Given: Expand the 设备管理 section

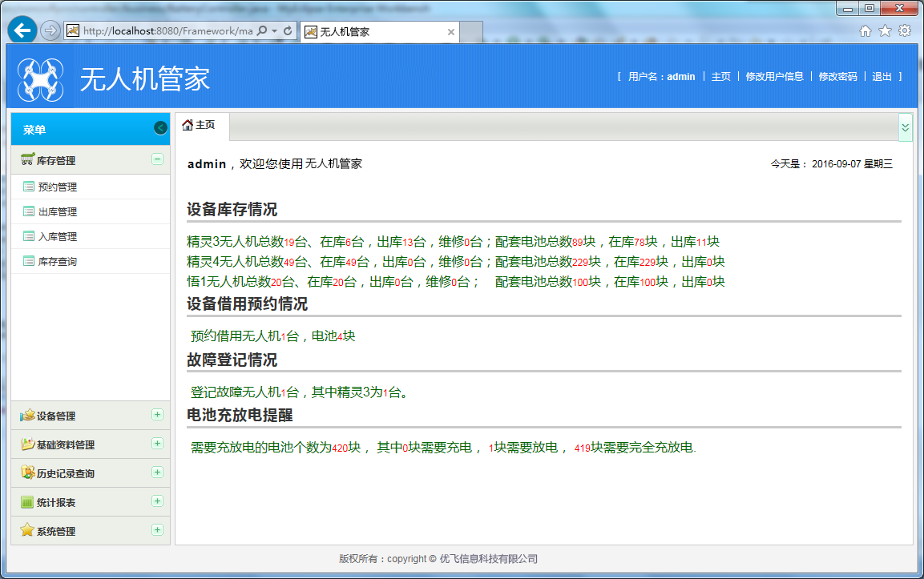Looking at the screenshot, I should 157,415.
